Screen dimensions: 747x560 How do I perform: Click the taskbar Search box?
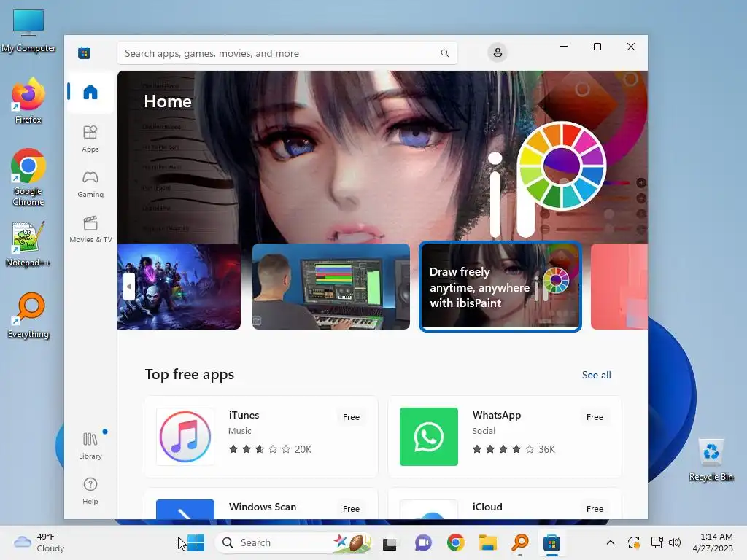(294, 542)
